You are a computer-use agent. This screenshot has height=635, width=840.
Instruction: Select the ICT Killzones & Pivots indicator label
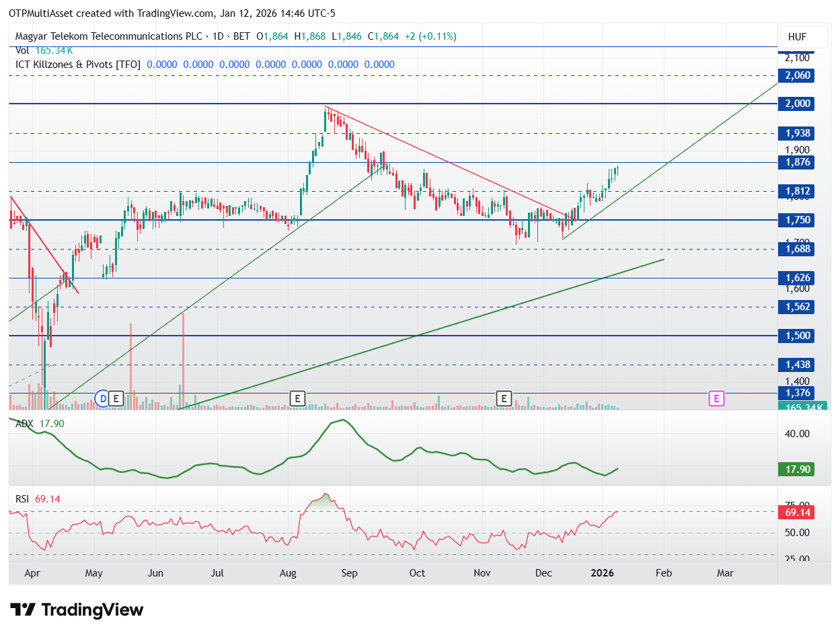coord(78,65)
